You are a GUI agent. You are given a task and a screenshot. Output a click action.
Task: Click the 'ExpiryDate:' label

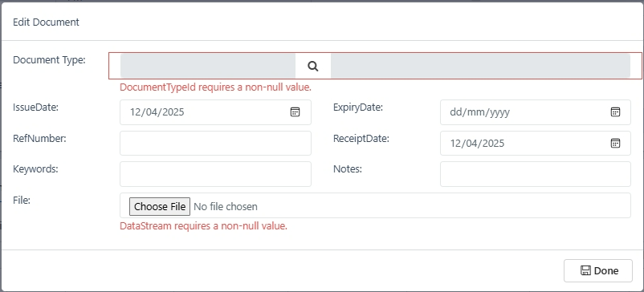tap(358, 107)
